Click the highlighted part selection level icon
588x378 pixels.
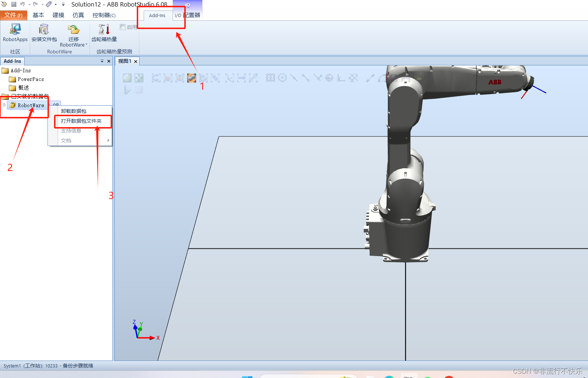click(x=192, y=78)
